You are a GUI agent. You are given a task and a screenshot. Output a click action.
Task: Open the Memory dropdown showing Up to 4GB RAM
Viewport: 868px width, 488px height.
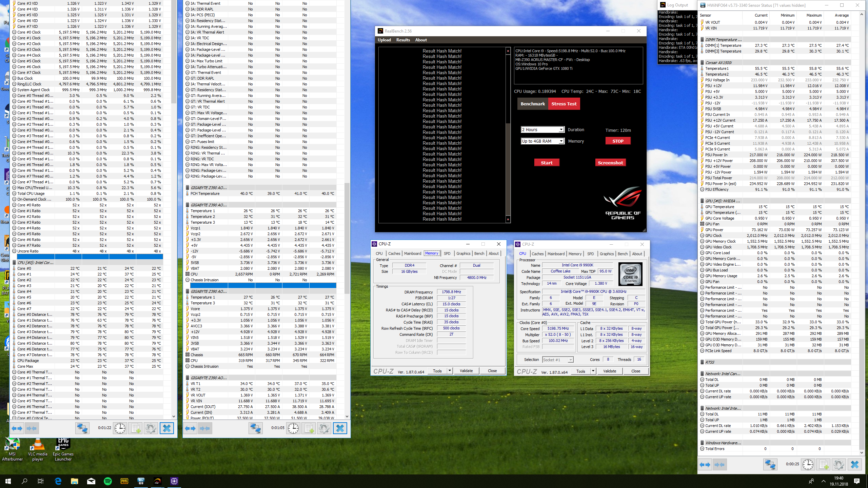point(542,141)
